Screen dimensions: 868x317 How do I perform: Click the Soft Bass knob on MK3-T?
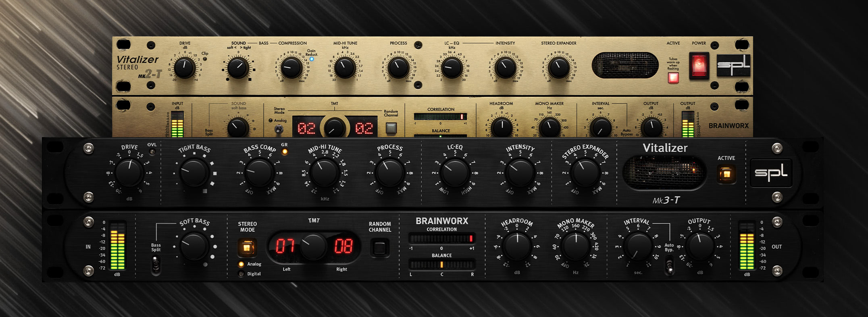[194, 246]
